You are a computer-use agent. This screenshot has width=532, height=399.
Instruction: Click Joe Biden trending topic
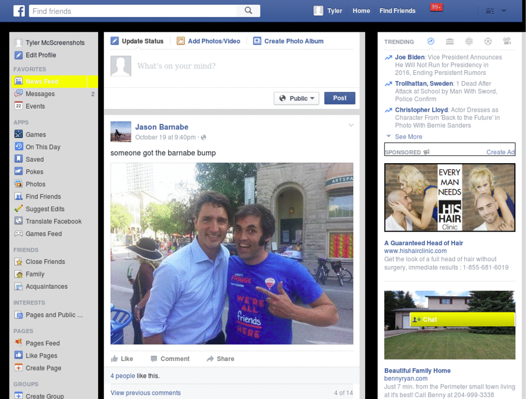pos(409,57)
